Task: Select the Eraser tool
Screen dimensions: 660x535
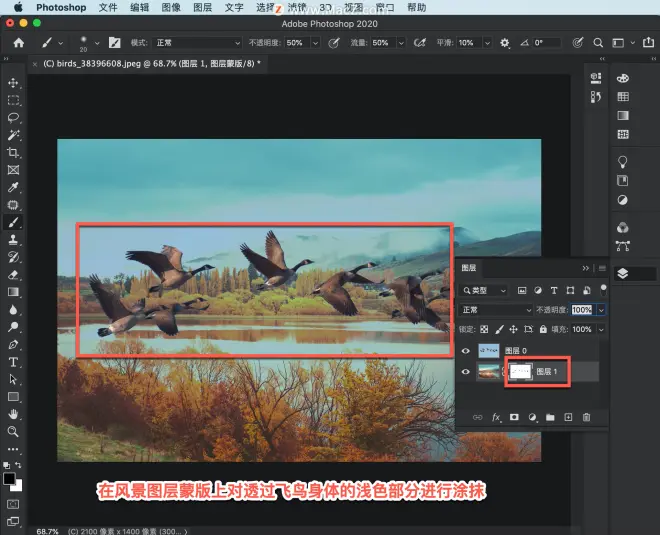Action: [13, 275]
